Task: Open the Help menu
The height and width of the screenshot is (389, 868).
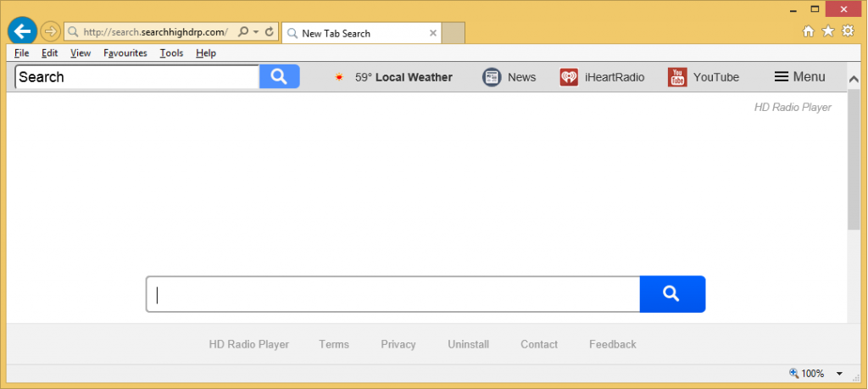Action: click(206, 53)
